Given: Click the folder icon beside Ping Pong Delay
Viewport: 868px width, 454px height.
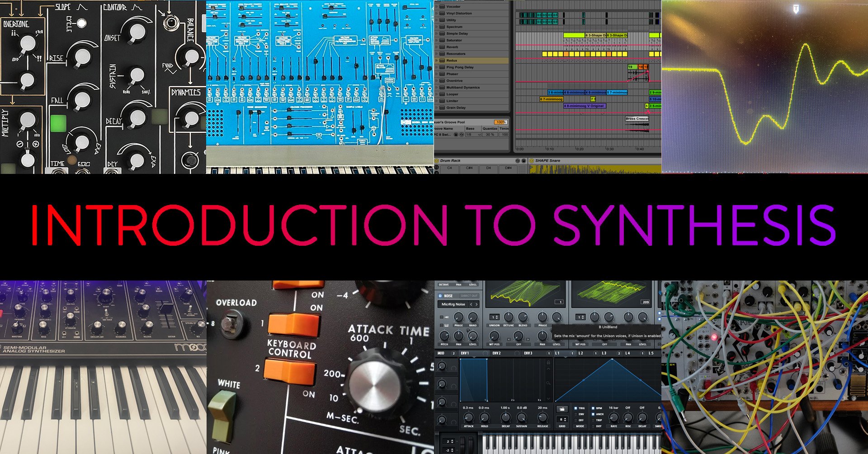Looking at the screenshot, I should pos(442,67).
